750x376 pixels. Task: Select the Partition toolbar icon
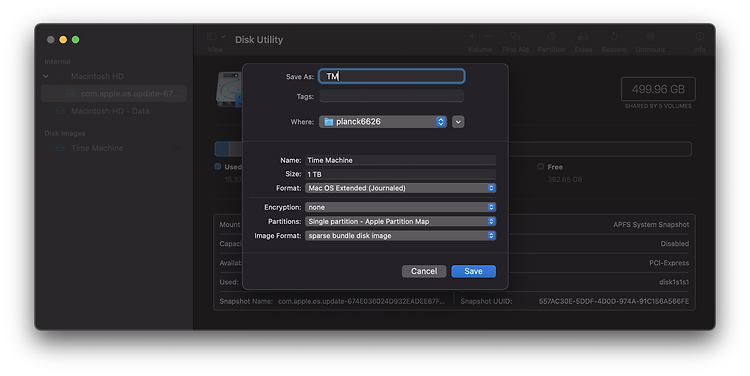tap(551, 37)
